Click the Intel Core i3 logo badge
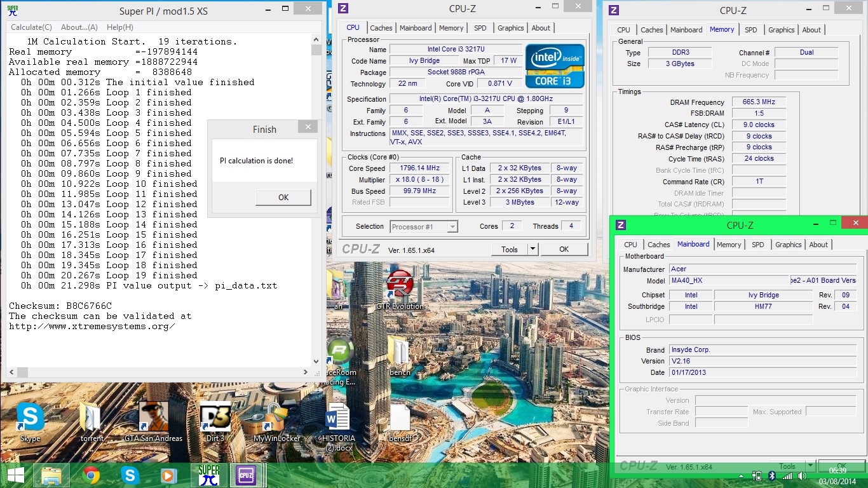Screen dimensions: 868x488 [555, 65]
